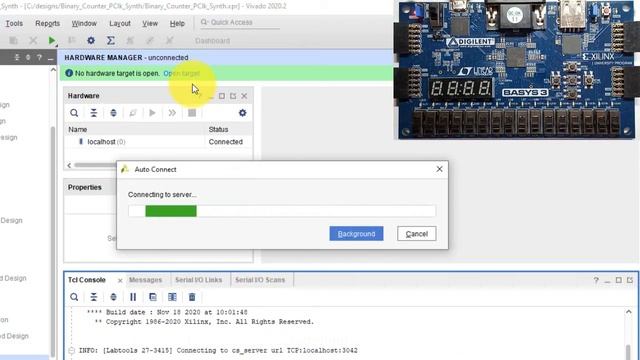
Task: Toggle column selection mode in Tcl Console
Action: click(x=172, y=297)
